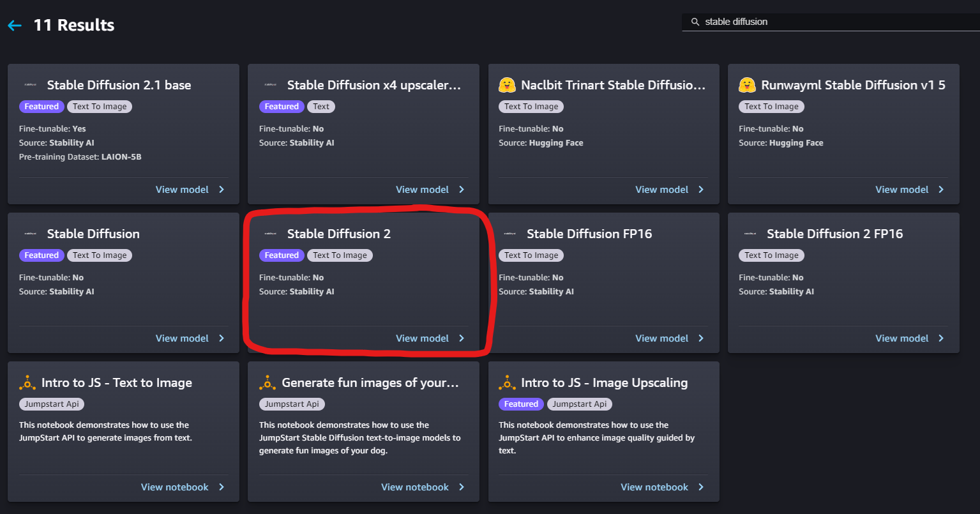
Task: Click the chevron on Stable Diffusion 2 FP16 card
Action: pos(941,338)
